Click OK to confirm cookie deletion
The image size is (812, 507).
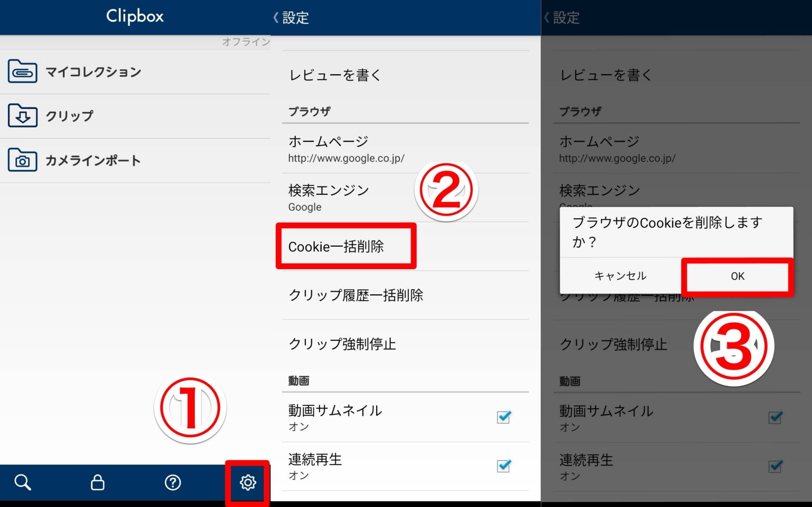736,276
